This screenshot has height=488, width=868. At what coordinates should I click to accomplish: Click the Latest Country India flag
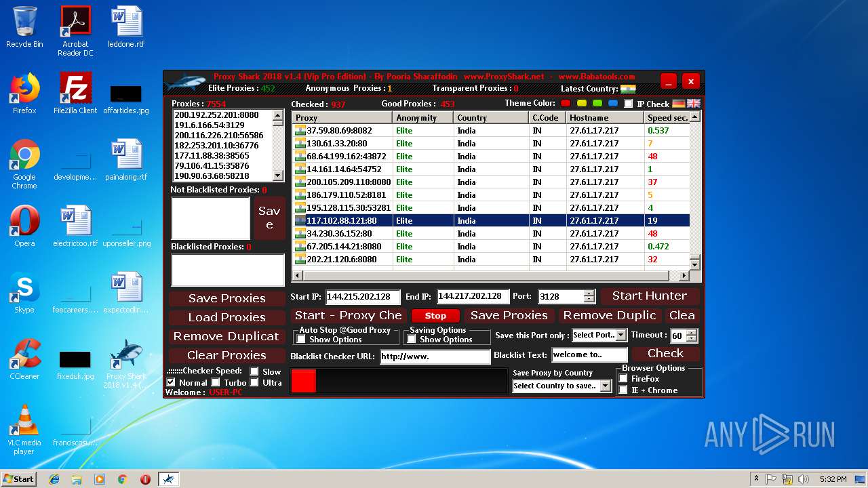click(x=628, y=89)
